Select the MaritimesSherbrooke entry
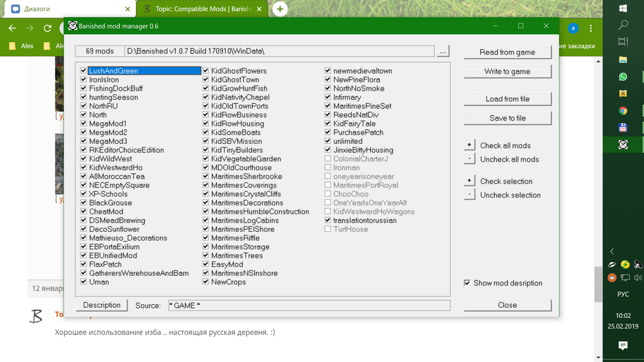 point(247,177)
